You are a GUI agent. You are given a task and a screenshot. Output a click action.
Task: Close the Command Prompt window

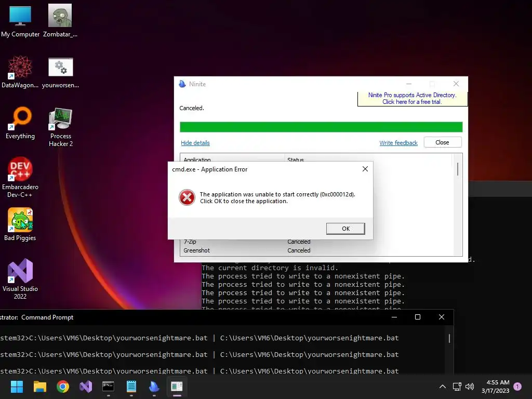pyautogui.click(x=442, y=317)
